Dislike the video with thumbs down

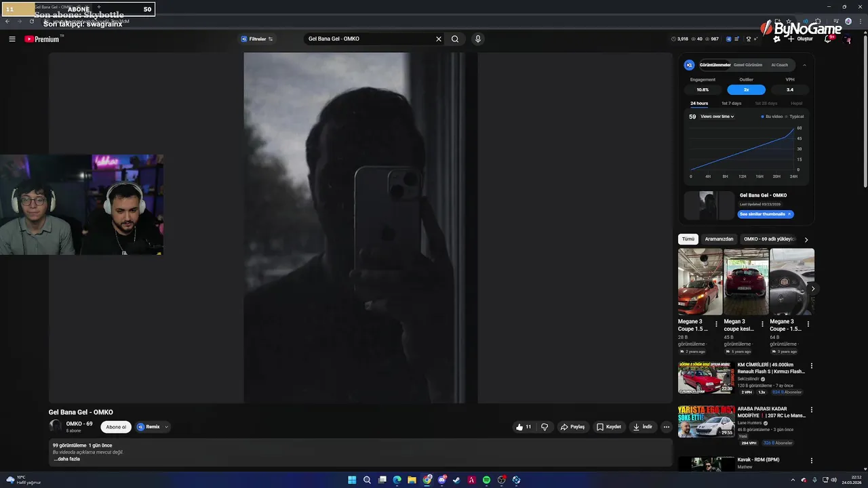(x=545, y=427)
